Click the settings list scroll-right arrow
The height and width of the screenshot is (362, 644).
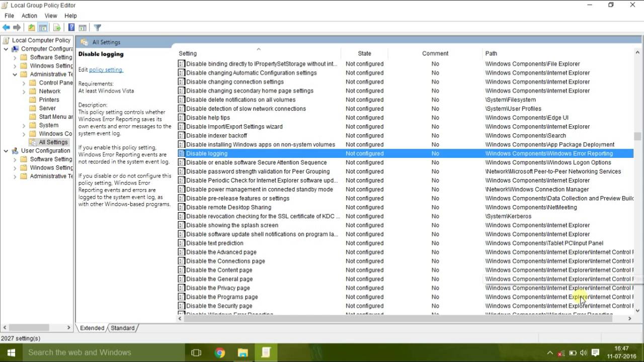tap(629, 318)
